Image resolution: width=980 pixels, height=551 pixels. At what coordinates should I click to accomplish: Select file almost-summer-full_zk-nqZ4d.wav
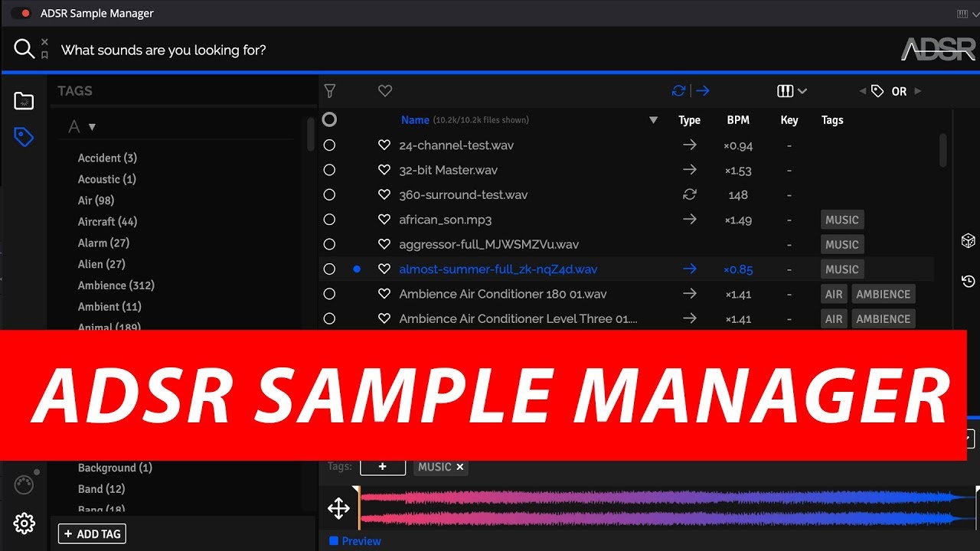pyautogui.click(x=498, y=269)
